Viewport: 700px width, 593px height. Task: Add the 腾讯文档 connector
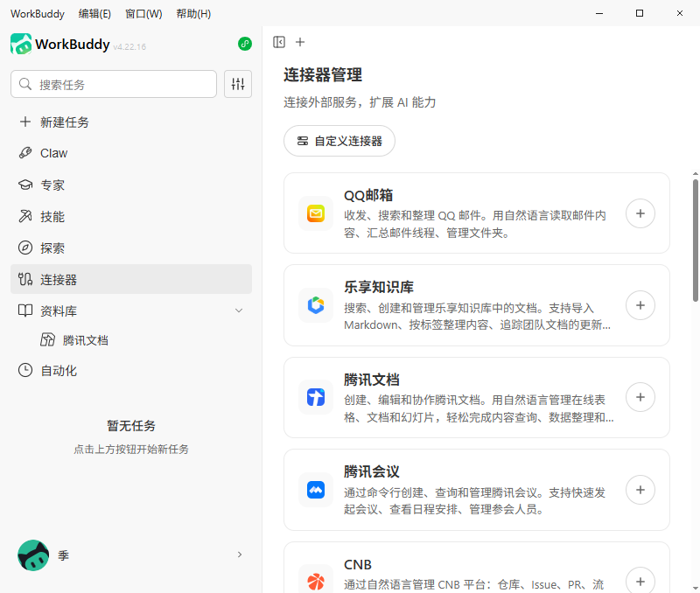click(640, 397)
